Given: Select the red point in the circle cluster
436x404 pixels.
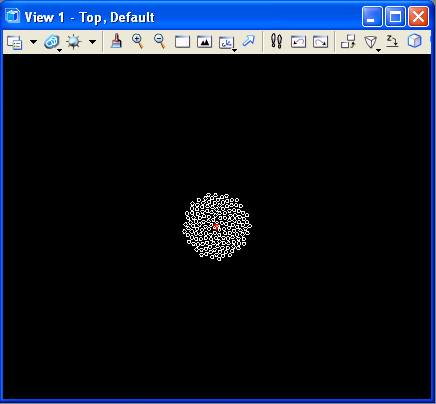Looking at the screenshot, I should 216,227.
